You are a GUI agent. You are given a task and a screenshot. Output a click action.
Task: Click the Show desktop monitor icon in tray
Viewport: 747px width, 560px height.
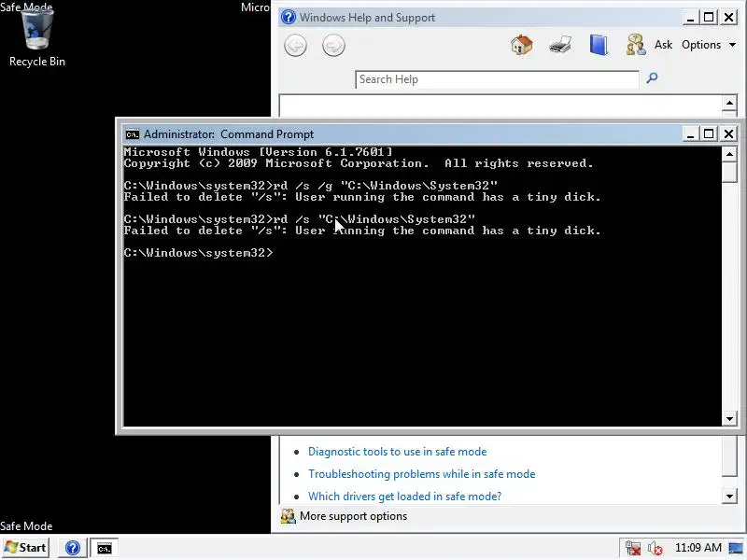736,548
